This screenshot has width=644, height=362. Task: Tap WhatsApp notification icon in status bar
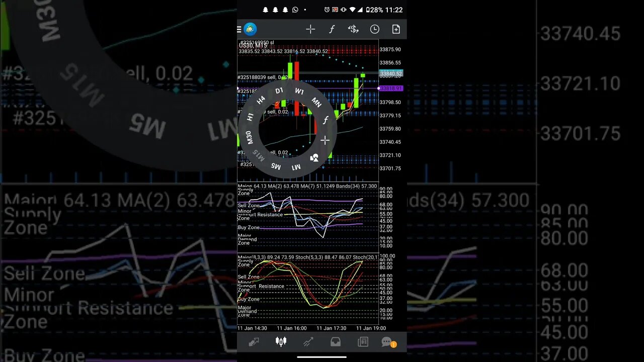(x=295, y=10)
